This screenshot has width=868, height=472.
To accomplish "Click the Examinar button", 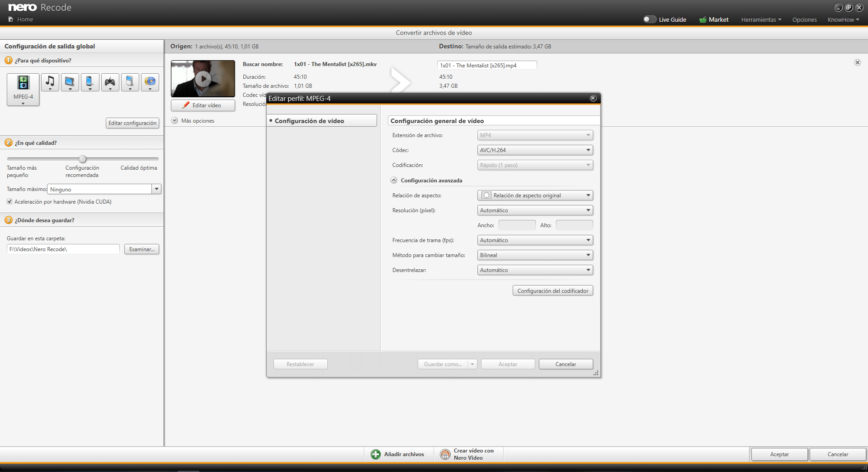I will [x=142, y=249].
